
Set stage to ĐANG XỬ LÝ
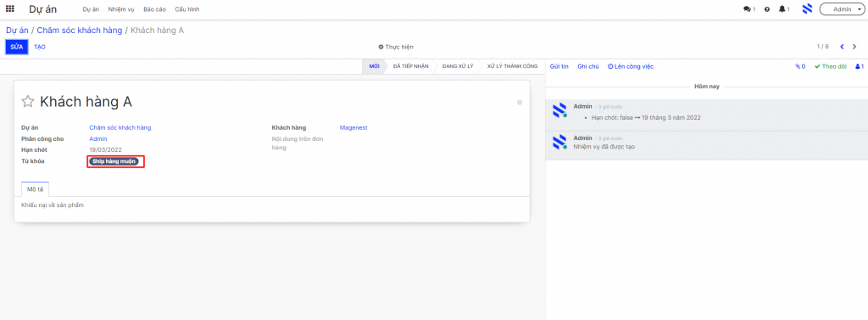coord(458,66)
